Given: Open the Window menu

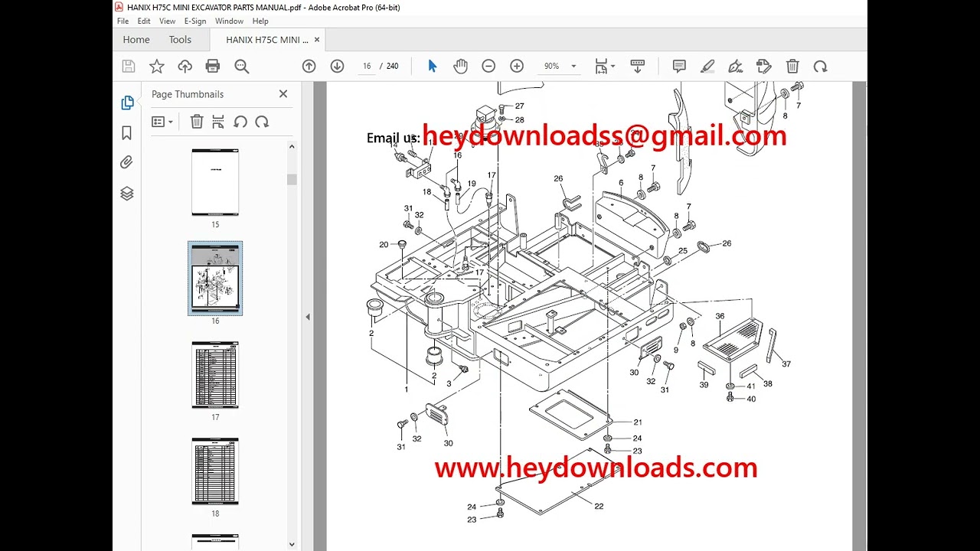Looking at the screenshot, I should click(x=230, y=21).
